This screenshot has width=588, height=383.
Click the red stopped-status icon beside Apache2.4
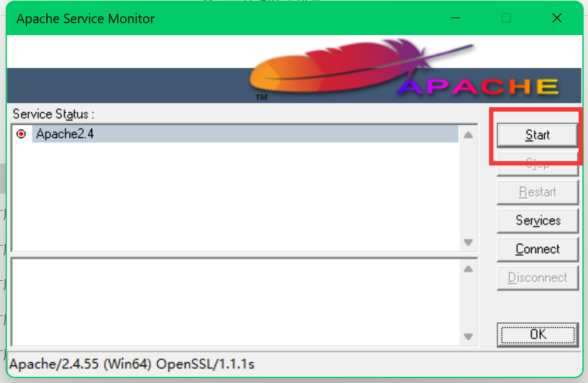tap(21, 134)
